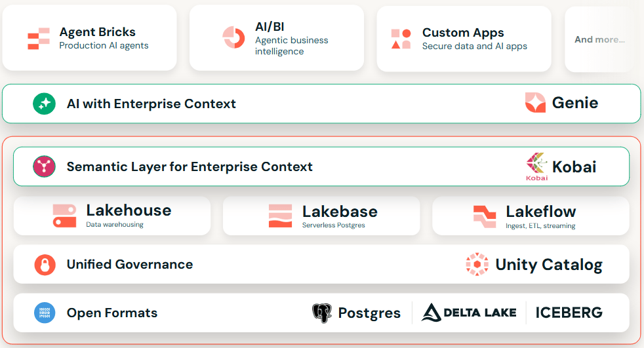
Task: Click the Custom Apps shapes icon
Action: coord(401,39)
